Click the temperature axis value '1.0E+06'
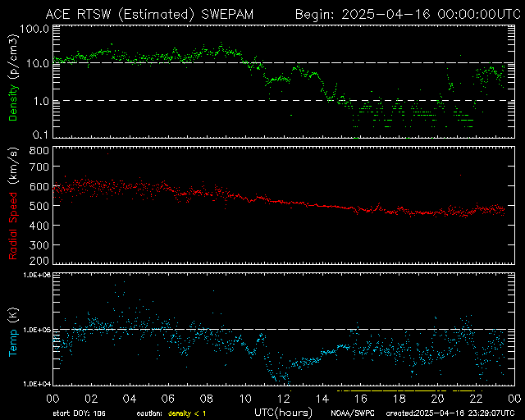This screenshot has width=525, height=420. (x=37, y=275)
